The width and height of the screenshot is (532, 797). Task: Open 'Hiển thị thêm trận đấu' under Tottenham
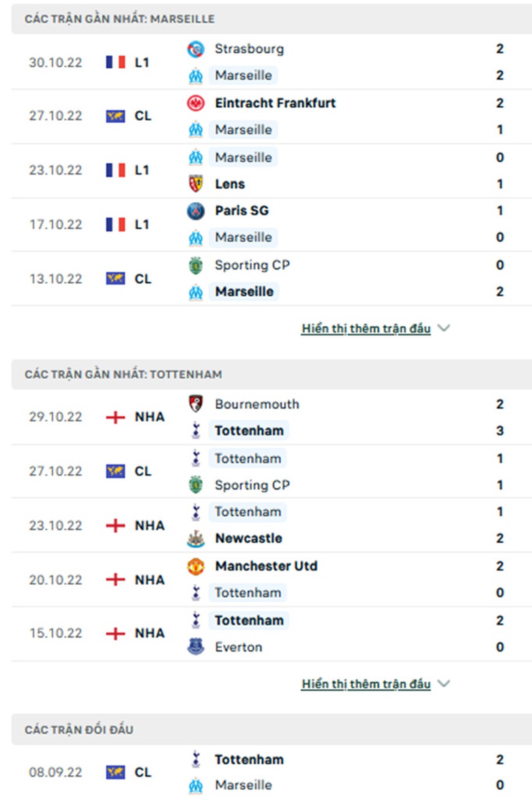point(366,684)
